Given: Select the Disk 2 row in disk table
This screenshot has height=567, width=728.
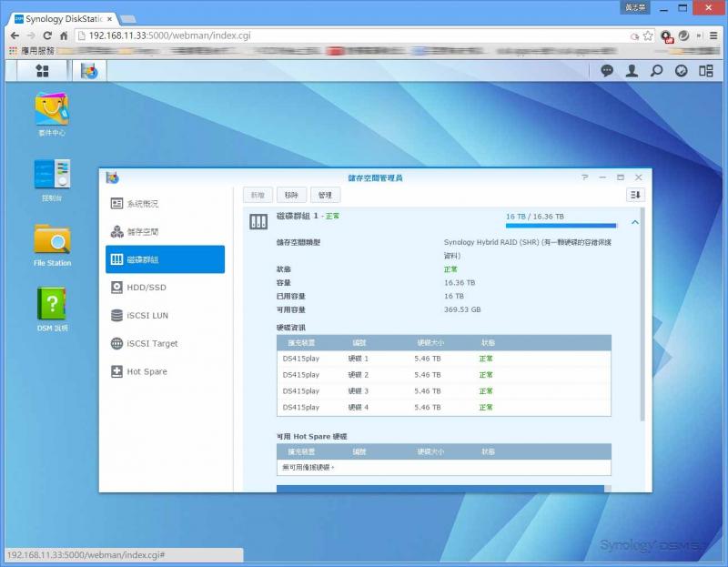Looking at the screenshot, I should coord(443,375).
